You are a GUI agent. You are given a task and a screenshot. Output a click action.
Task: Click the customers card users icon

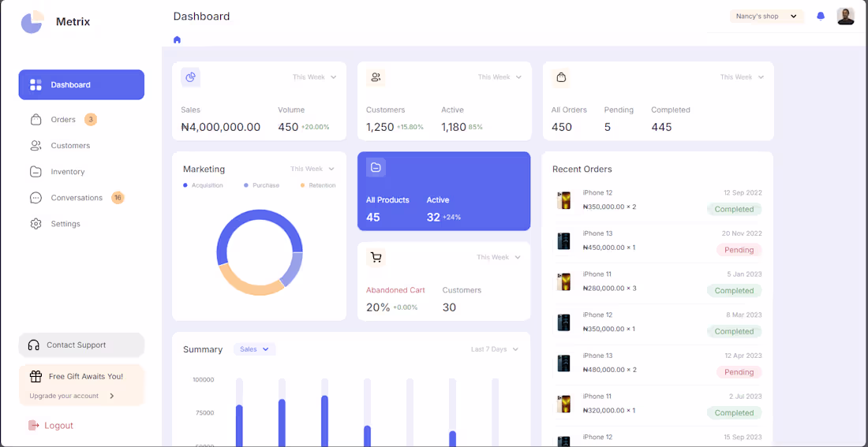click(x=376, y=77)
